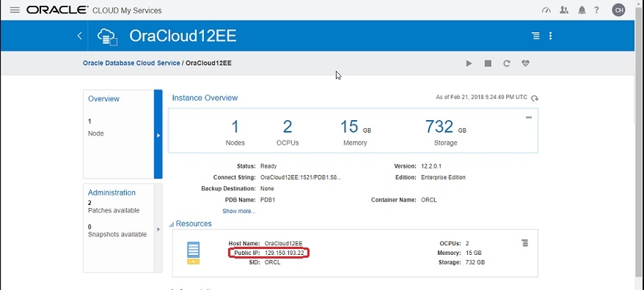The height and width of the screenshot is (290, 644).
Task: Click the Container Name ORCL value
Action: tap(429, 200)
